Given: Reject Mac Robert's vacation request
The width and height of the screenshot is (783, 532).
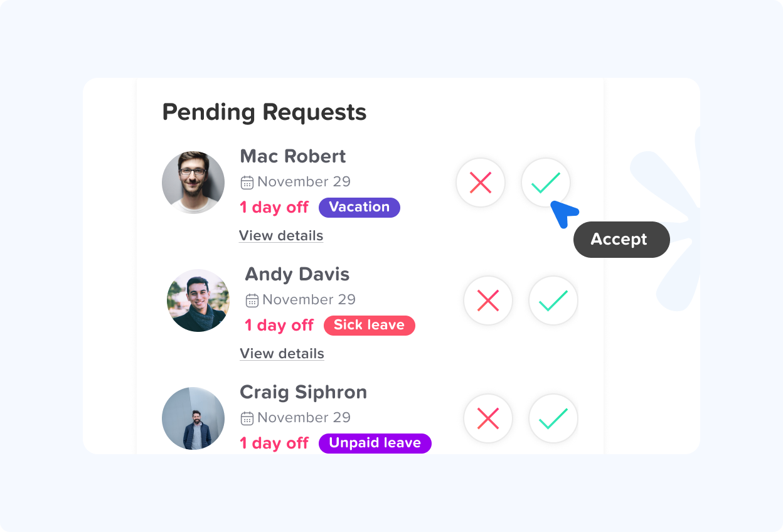Looking at the screenshot, I should coord(481,183).
